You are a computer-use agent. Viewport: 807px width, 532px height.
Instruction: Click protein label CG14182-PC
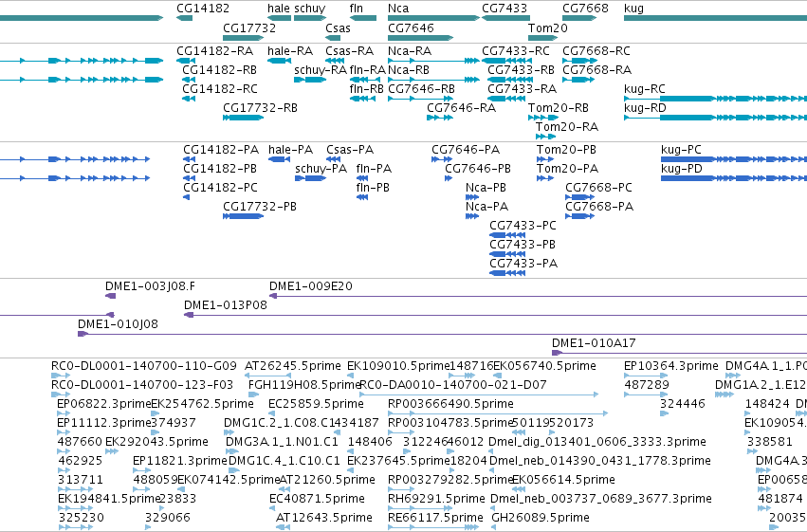[x=220, y=188]
